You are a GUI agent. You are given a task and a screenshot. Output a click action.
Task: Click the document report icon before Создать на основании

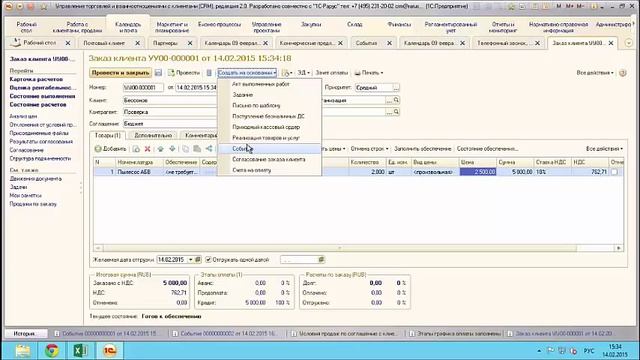click(209, 73)
